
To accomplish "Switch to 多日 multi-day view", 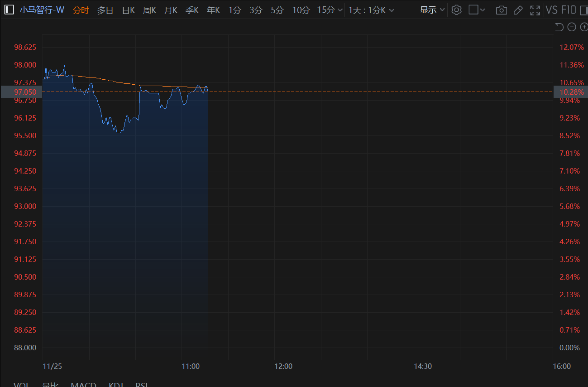I will [105, 10].
